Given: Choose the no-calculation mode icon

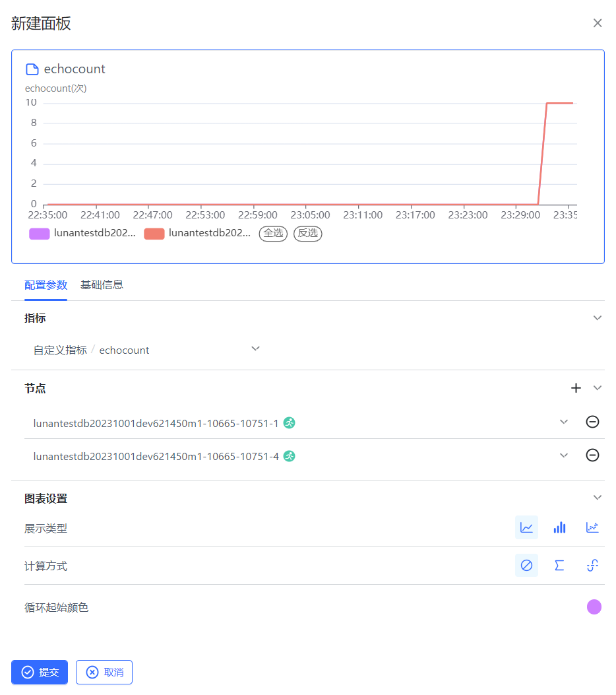Looking at the screenshot, I should (x=526, y=566).
